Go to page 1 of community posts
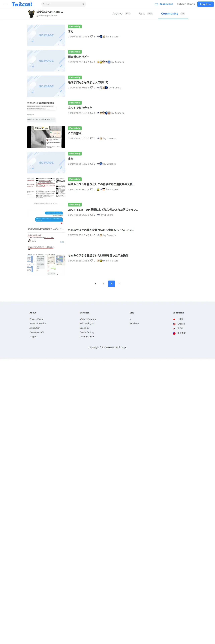The height and width of the screenshot is (644, 215). click(95, 284)
